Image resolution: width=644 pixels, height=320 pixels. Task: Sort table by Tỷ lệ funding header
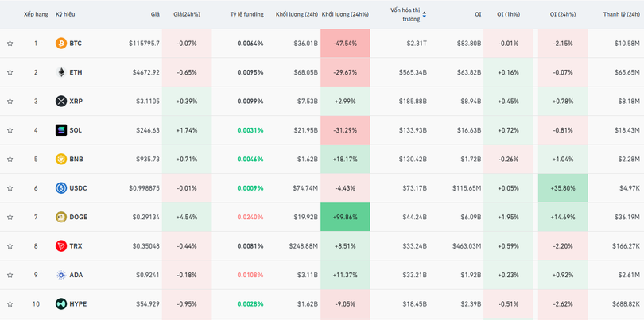coord(246,14)
